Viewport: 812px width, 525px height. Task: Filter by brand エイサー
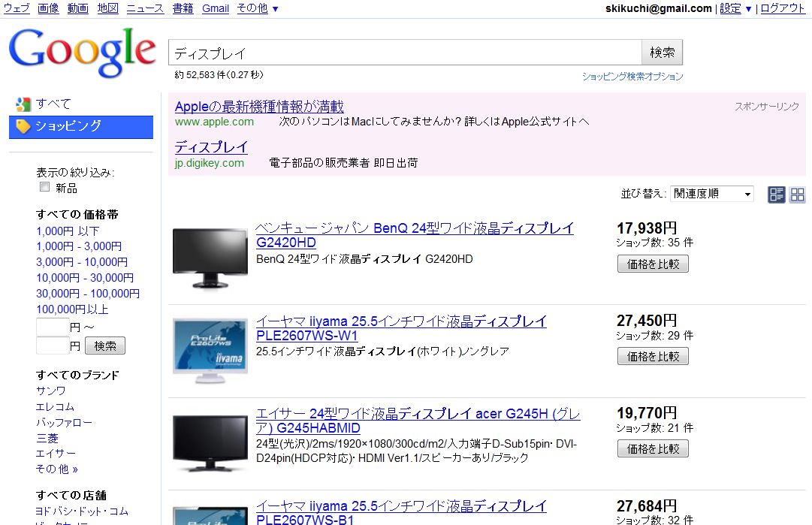56,454
